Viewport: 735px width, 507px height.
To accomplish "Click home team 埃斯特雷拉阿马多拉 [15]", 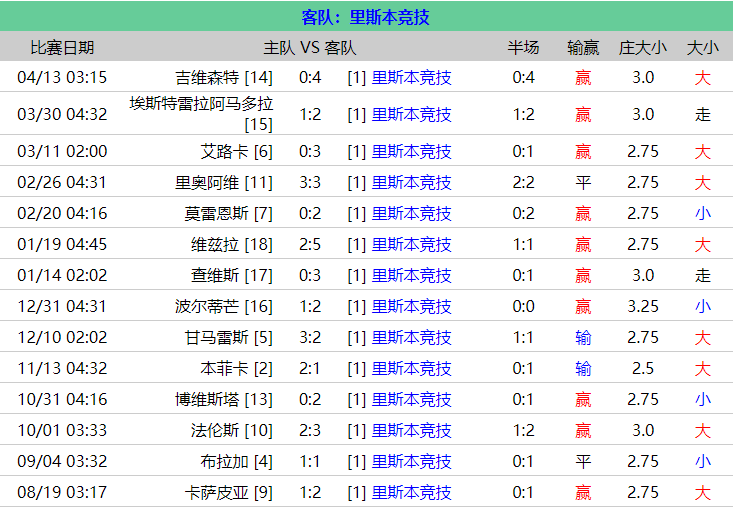I will coord(202,114).
